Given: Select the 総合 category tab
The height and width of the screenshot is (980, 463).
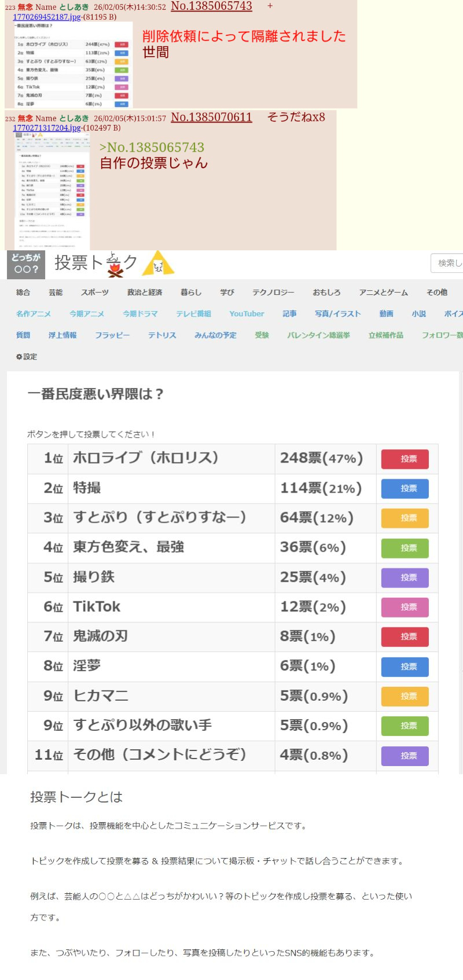Looking at the screenshot, I should pos(23,293).
